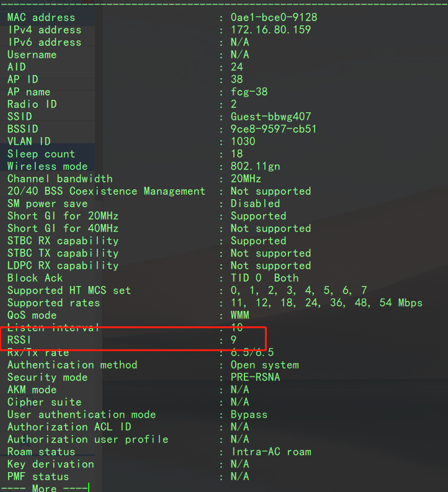Click the MAC address value 0ae1-bce0-9128
The height and width of the screenshot is (492, 448).
[x=274, y=17]
